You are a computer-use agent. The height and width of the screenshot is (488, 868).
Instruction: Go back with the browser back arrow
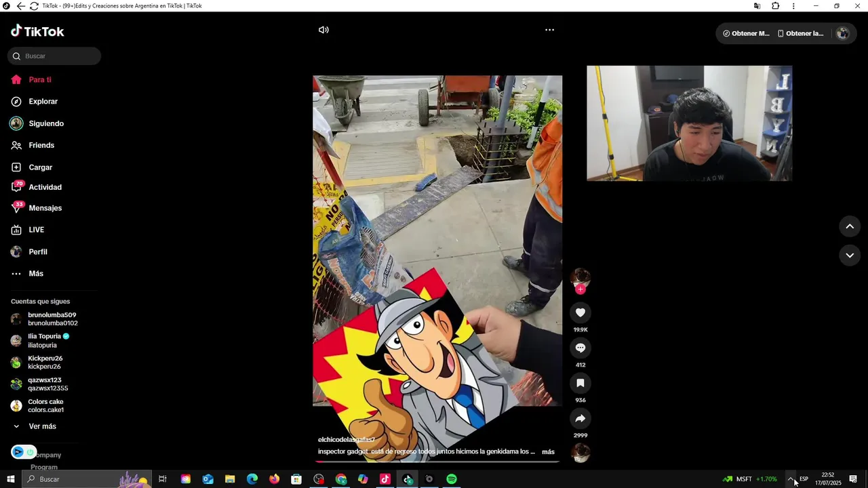click(21, 6)
